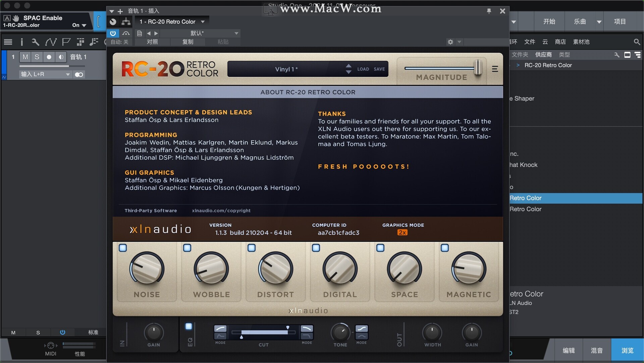Step preset up/down arrows for Vinyl 1

[348, 69]
